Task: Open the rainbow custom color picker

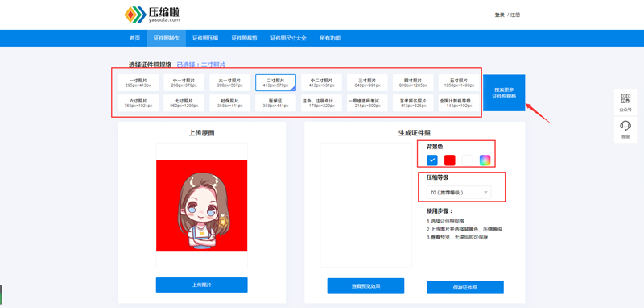Action: [485, 160]
